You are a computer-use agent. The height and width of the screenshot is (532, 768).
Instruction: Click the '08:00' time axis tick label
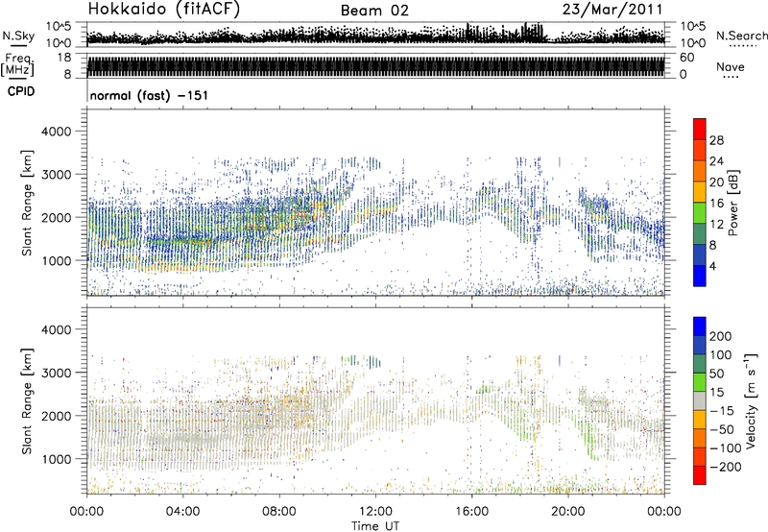click(x=279, y=512)
